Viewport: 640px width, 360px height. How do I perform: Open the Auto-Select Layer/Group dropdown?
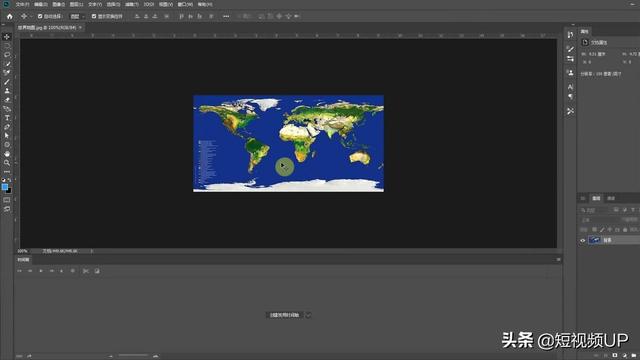coord(76,16)
